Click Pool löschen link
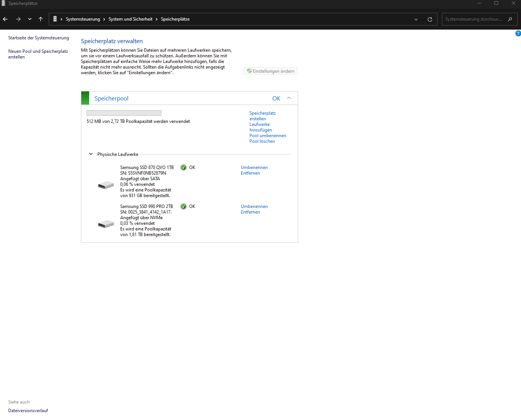This screenshot has width=521, height=420. tap(262, 141)
